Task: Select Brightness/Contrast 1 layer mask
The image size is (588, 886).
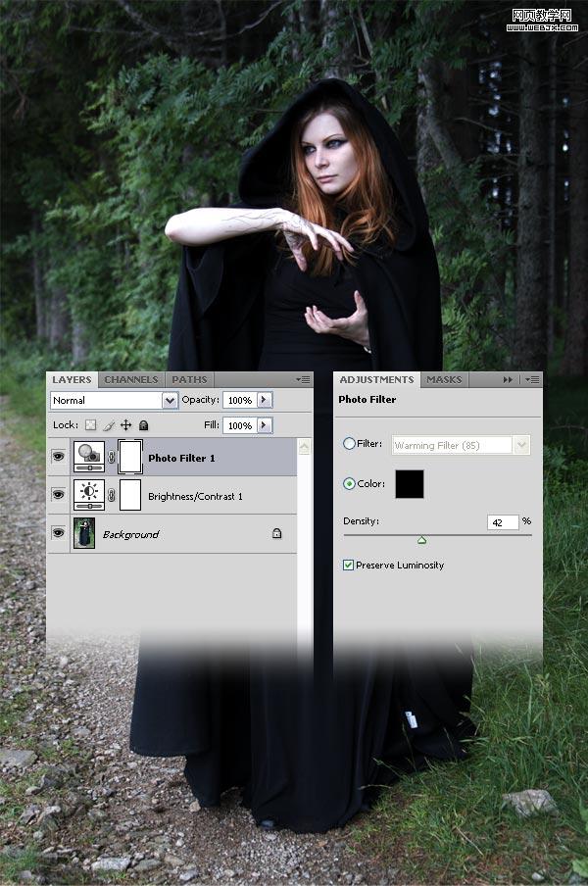Action: [130, 495]
